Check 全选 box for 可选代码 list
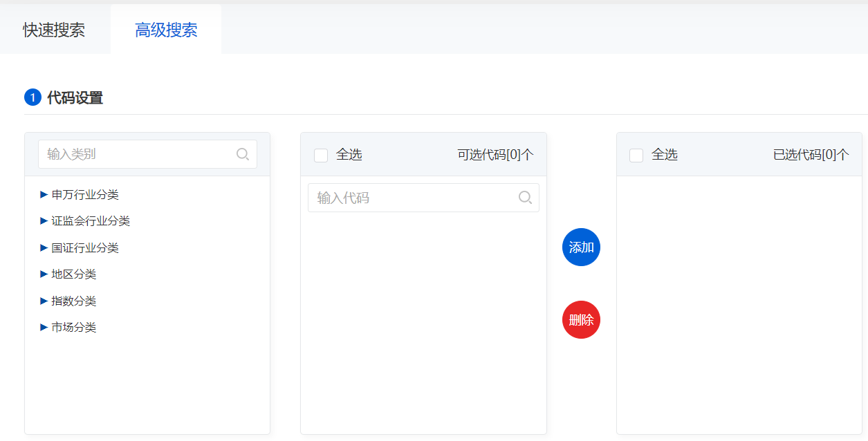868x441 pixels. [321, 155]
